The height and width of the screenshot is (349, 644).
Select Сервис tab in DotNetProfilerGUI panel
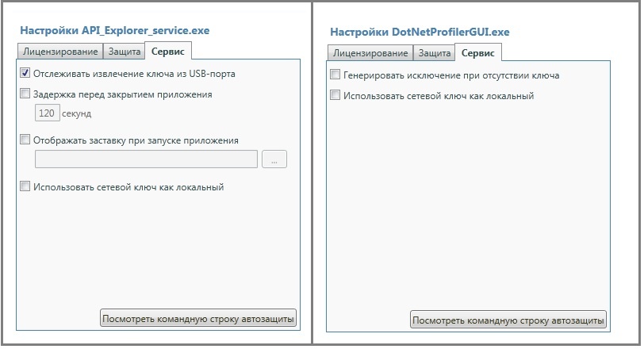pyautogui.click(x=477, y=53)
